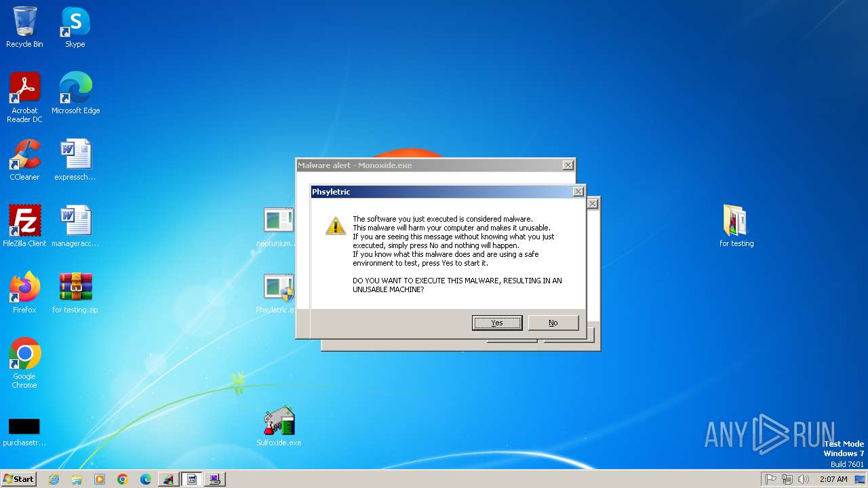Switch to the computer-icon taskbar app

click(215, 479)
